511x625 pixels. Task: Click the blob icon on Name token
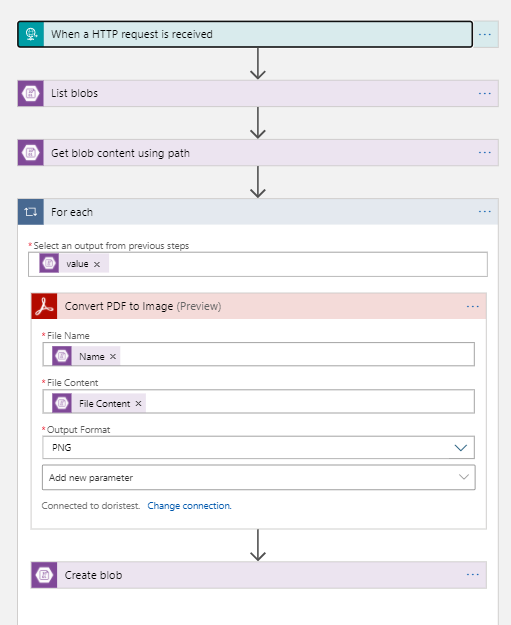tap(62, 356)
